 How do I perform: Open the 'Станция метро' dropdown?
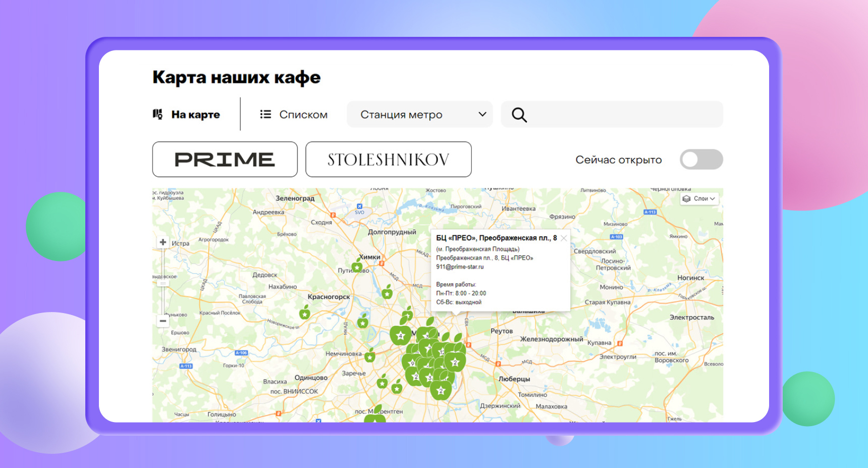[x=419, y=115]
